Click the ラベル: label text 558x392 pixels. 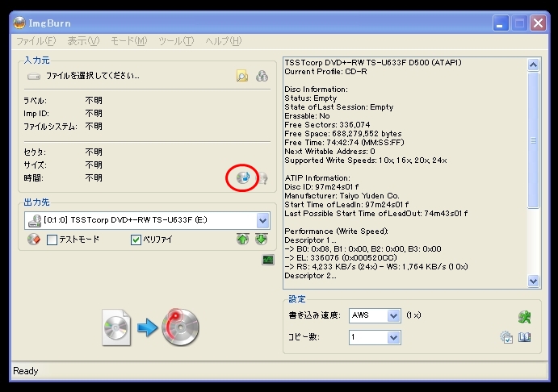(x=35, y=101)
